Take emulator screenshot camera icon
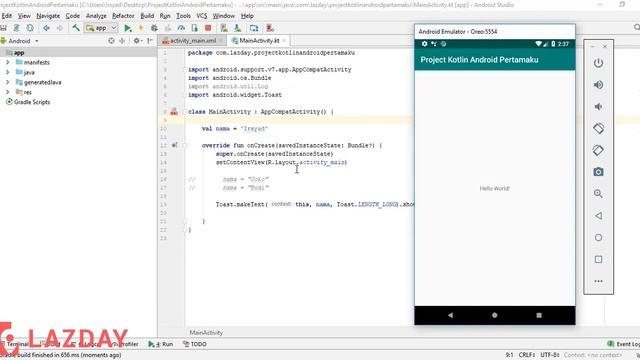The width and height of the screenshot is (640, 360). (598, 172)
